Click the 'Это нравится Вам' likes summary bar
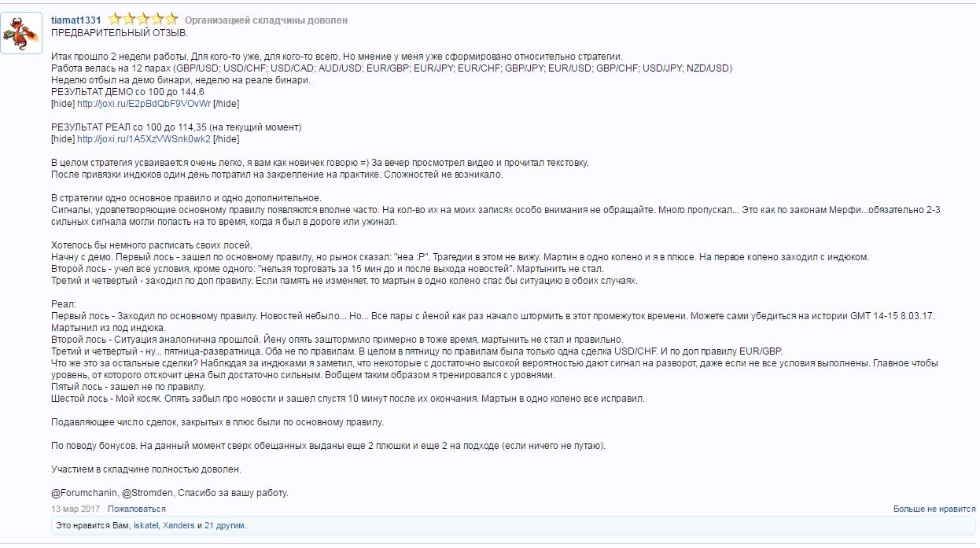The image size is (980, 548). (513, 525)
